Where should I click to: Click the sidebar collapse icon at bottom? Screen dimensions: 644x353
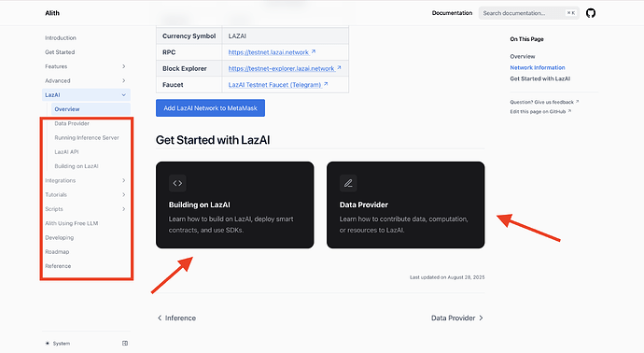[125, 343]
